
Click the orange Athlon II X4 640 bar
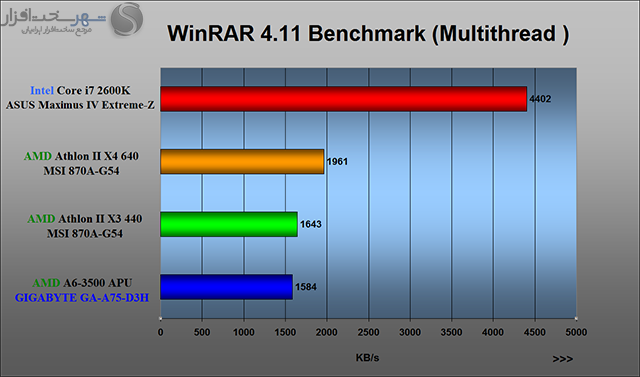point(242,162)
